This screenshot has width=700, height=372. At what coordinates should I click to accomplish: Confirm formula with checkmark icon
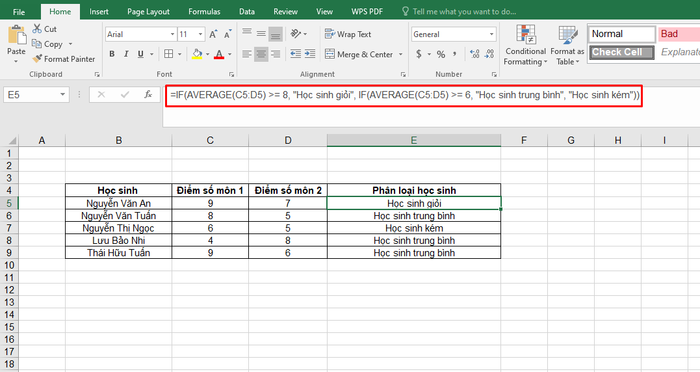(x=125, y=95)
